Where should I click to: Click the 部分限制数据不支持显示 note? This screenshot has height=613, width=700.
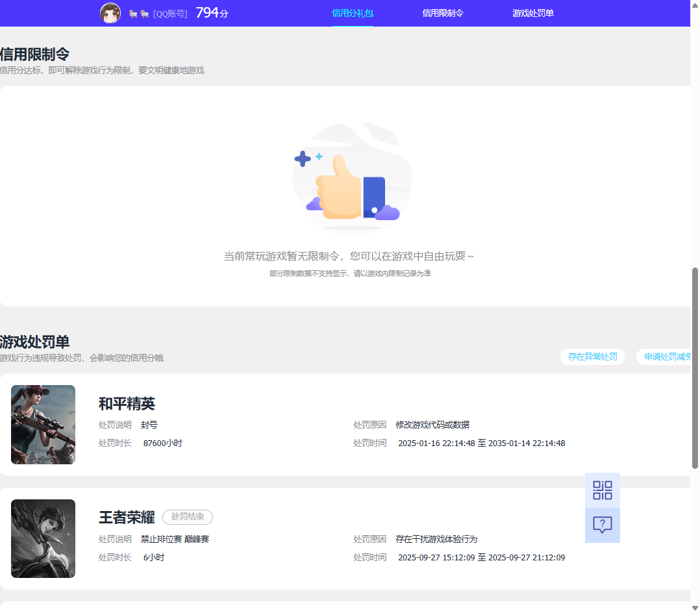(x=350, y=273)
